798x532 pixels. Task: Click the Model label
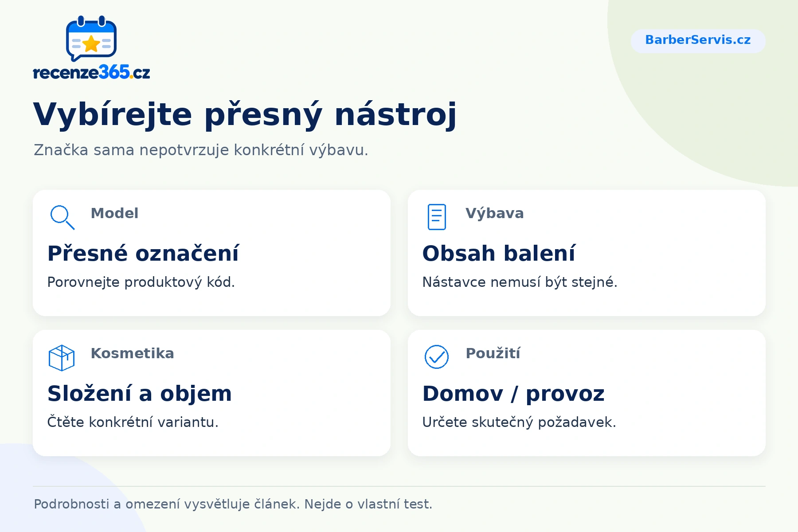click(x=114, y=213)
